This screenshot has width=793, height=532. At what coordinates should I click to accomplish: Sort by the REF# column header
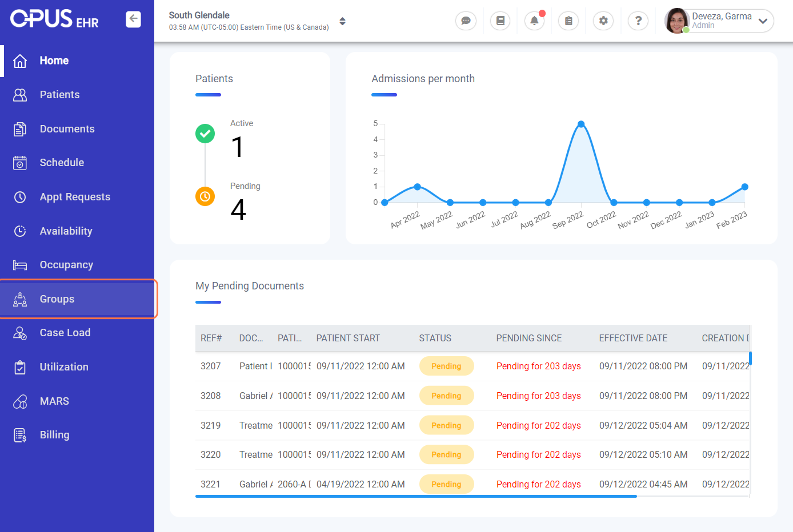pyautogui.click(x=211, y=338)
